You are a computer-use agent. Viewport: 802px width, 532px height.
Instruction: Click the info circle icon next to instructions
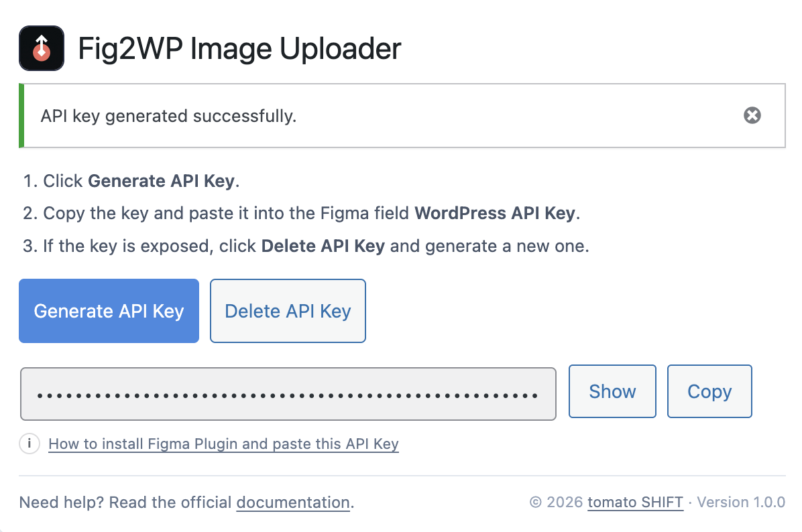pyautogui.click(x=30, y=444)
